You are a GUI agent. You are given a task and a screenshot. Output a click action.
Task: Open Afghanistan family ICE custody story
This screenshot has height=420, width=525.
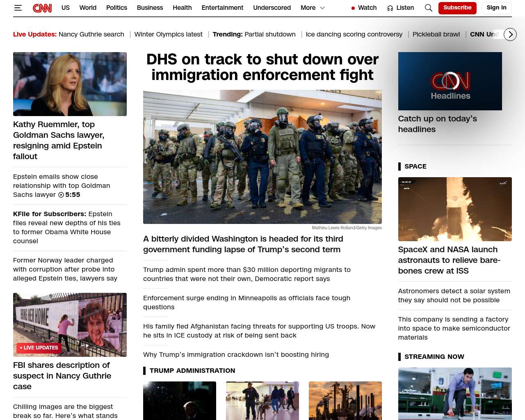pos(259,331)
